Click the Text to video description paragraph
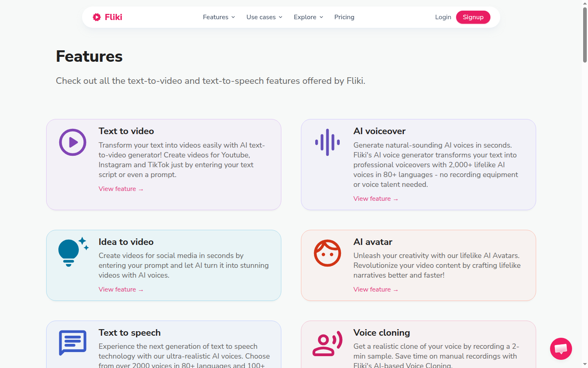Viewport: 588px width, 368px height. (x=182, y=160)
